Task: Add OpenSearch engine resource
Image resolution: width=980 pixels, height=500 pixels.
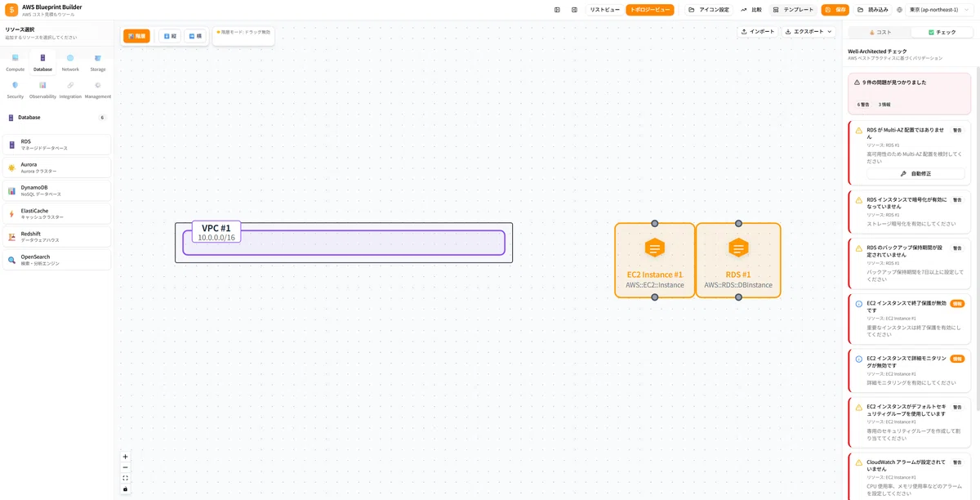Action: (57, 260)
